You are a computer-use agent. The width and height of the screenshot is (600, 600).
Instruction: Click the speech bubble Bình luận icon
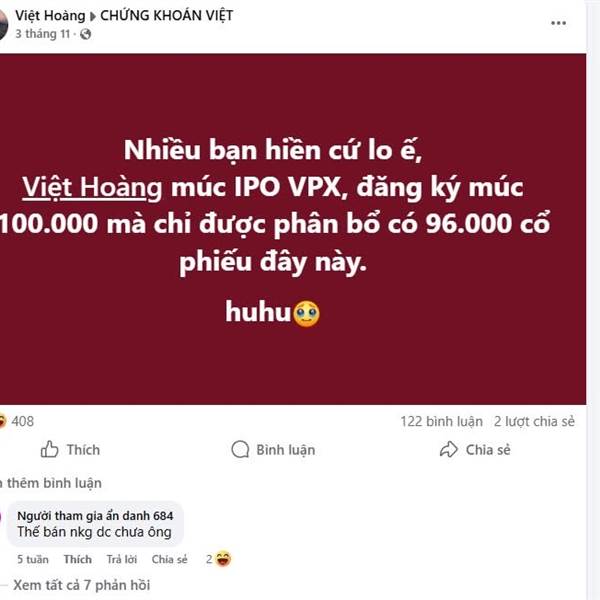point(240,449)
